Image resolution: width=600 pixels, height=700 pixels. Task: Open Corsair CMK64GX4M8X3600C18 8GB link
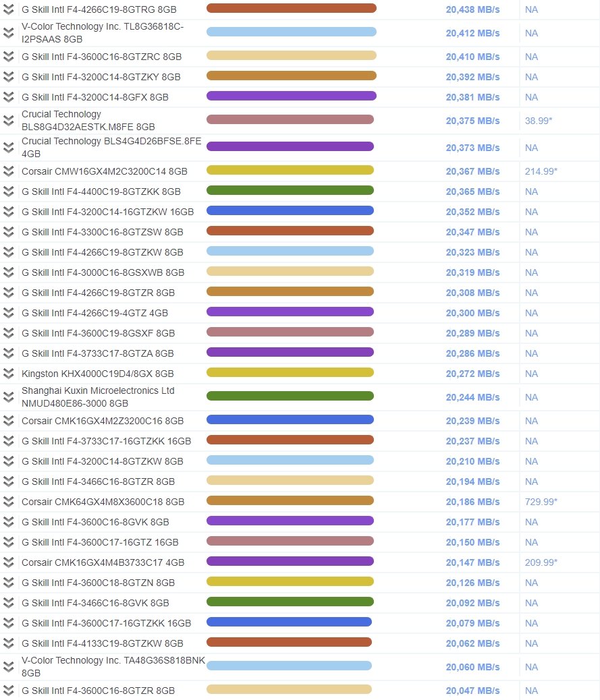103,502
